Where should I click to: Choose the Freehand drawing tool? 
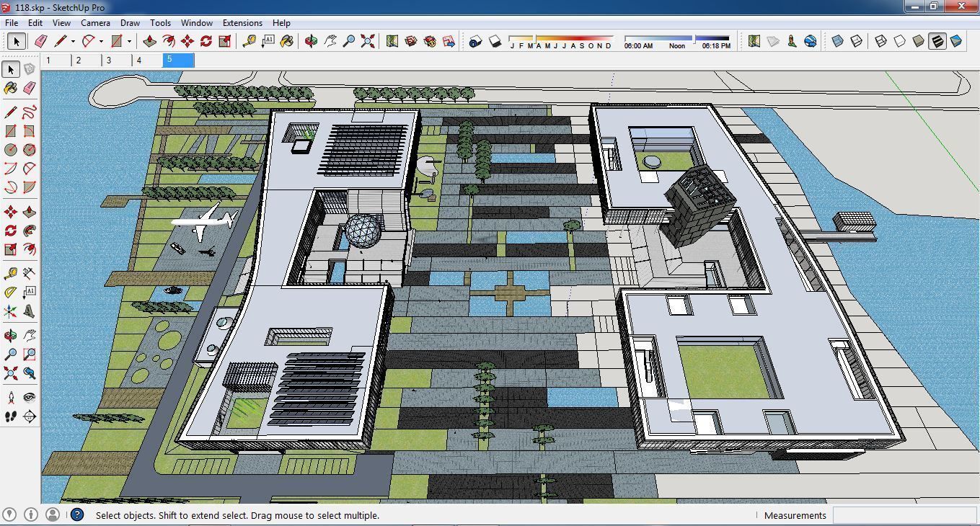pos(30,112)
